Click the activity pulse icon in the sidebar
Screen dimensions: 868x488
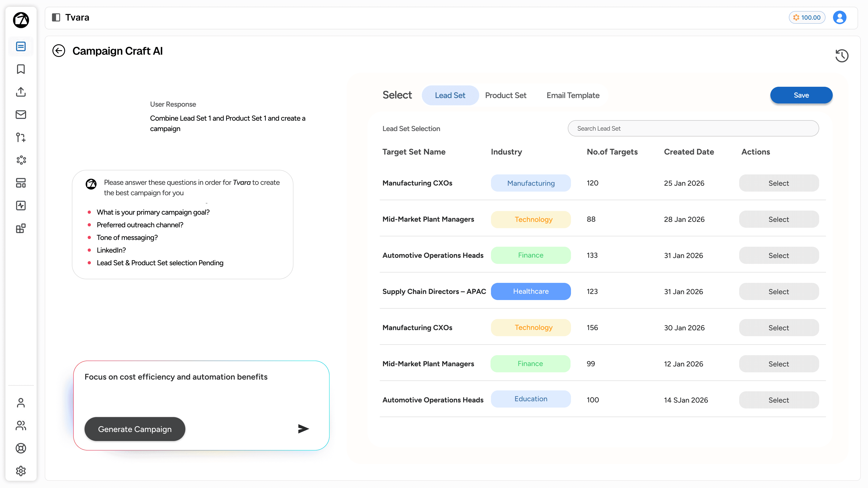21,205
